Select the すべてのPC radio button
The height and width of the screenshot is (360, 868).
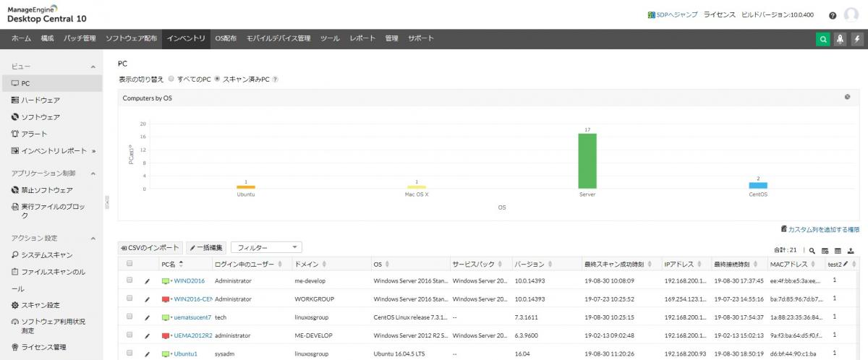point(171,79)
